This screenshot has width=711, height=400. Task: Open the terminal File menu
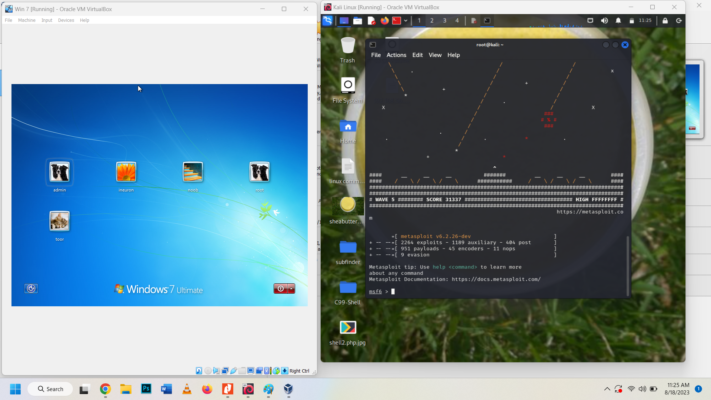point(376,55)
